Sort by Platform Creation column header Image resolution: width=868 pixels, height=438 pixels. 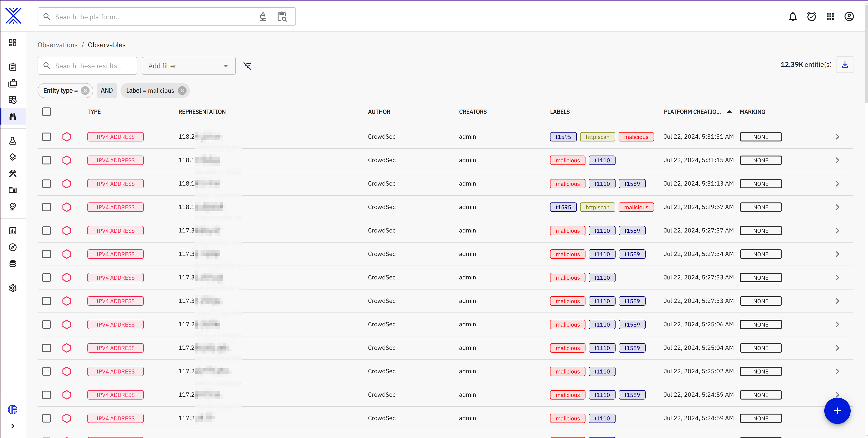coord(692,112)
